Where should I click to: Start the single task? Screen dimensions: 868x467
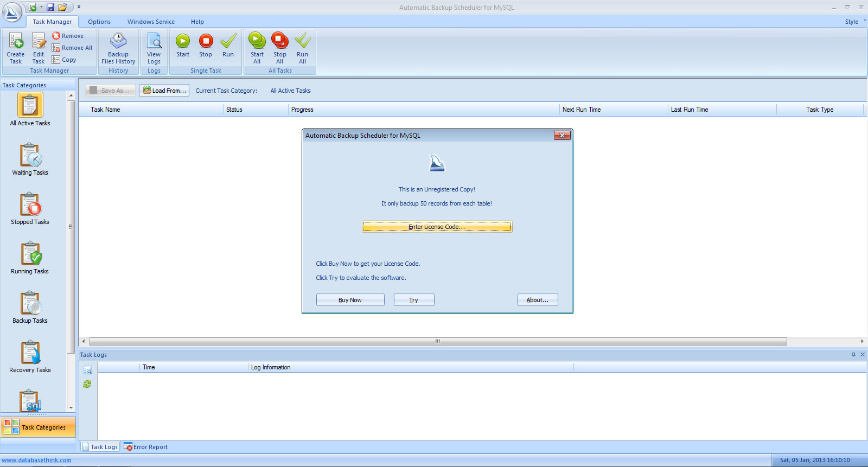[x=183, y=46]
